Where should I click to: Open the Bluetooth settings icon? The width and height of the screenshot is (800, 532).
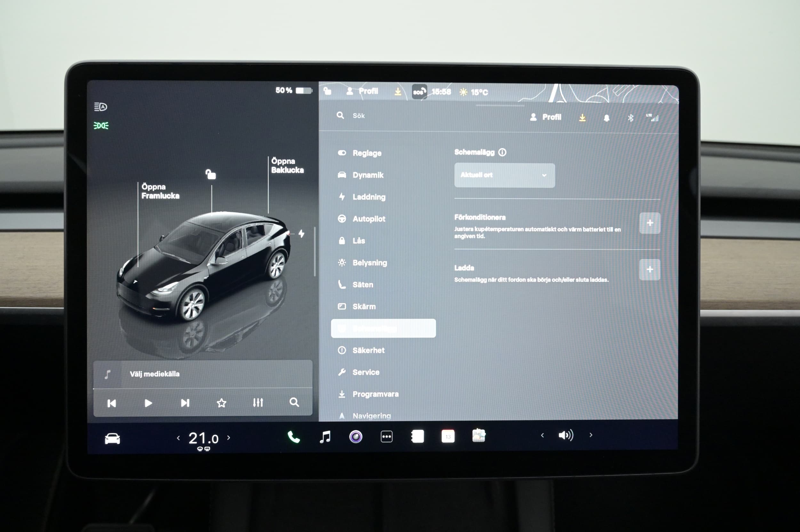630,118
